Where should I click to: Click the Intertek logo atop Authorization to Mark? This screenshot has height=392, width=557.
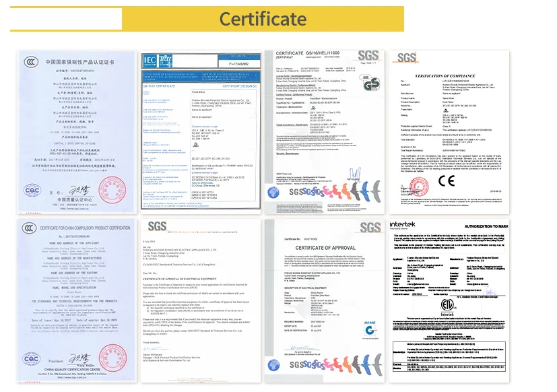(x=403, y=224)
